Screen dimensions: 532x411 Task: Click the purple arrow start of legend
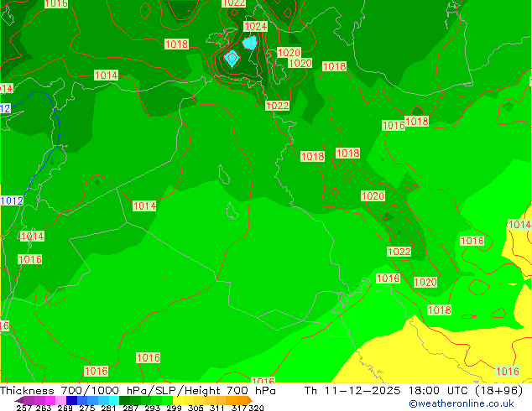[x=19, y=400]
